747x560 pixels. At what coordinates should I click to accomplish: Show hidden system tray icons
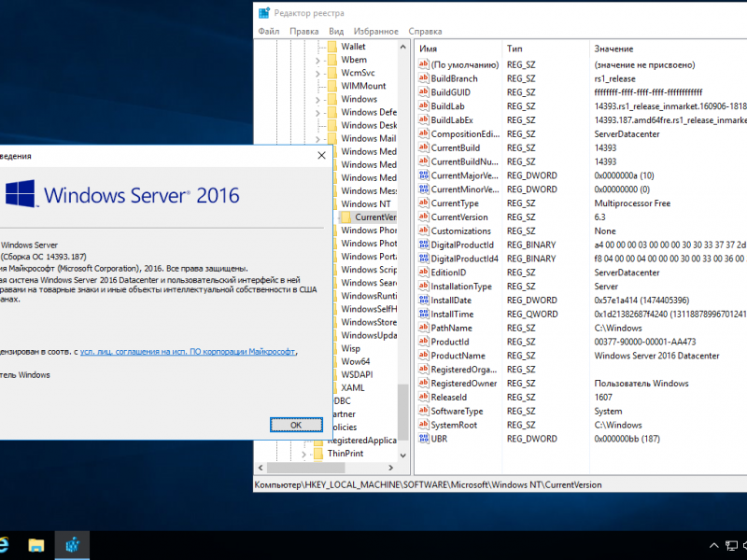point(713,545)
